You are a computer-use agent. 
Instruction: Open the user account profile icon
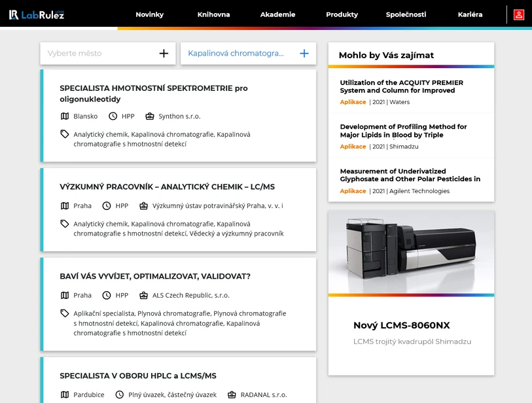(518, 14)
